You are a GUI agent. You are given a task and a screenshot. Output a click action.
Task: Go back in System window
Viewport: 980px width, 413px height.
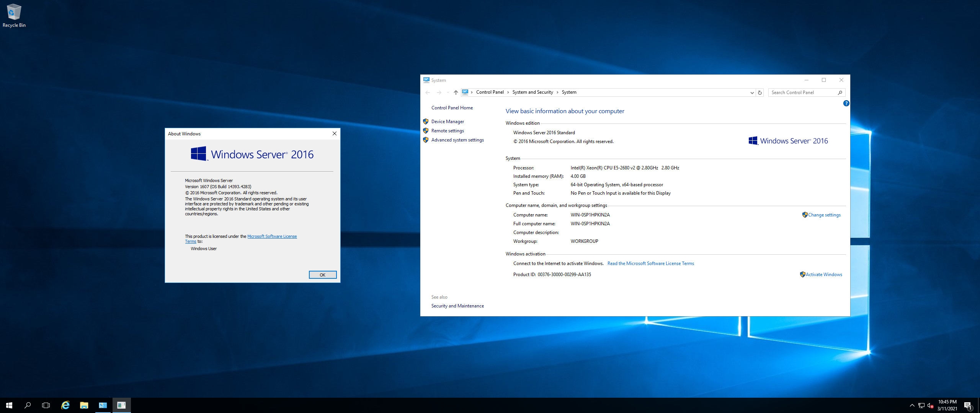tap(428, 93)
